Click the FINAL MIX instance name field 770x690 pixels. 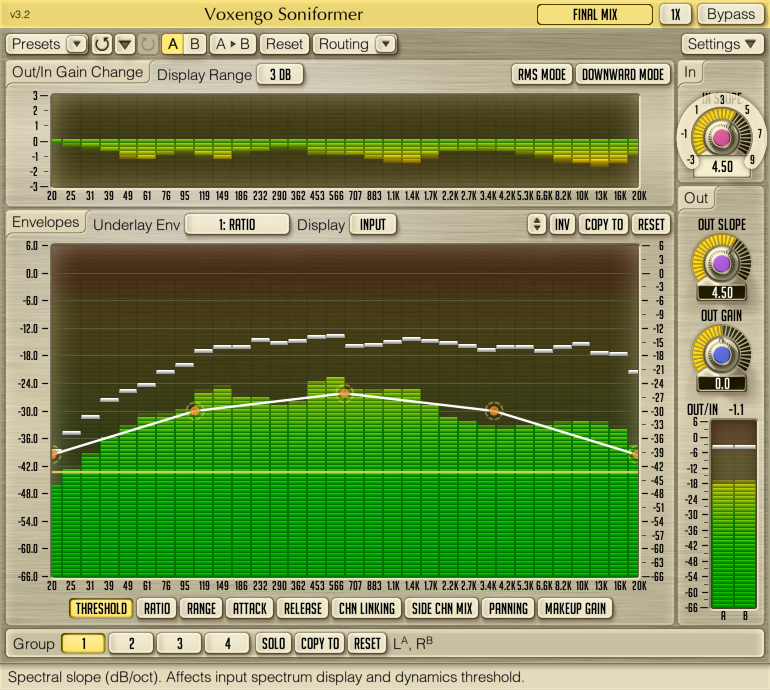pos(595,14)
